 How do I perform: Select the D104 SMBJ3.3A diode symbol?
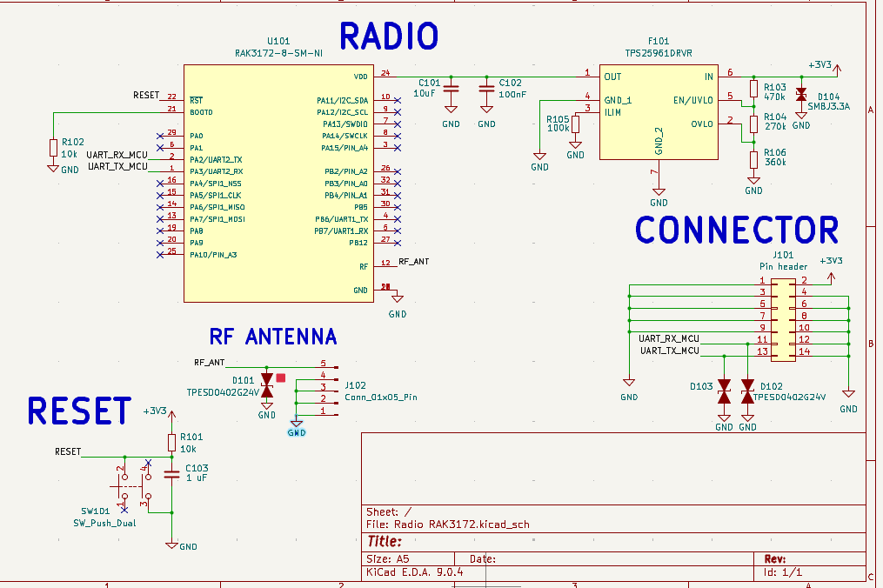click(801, 94)
